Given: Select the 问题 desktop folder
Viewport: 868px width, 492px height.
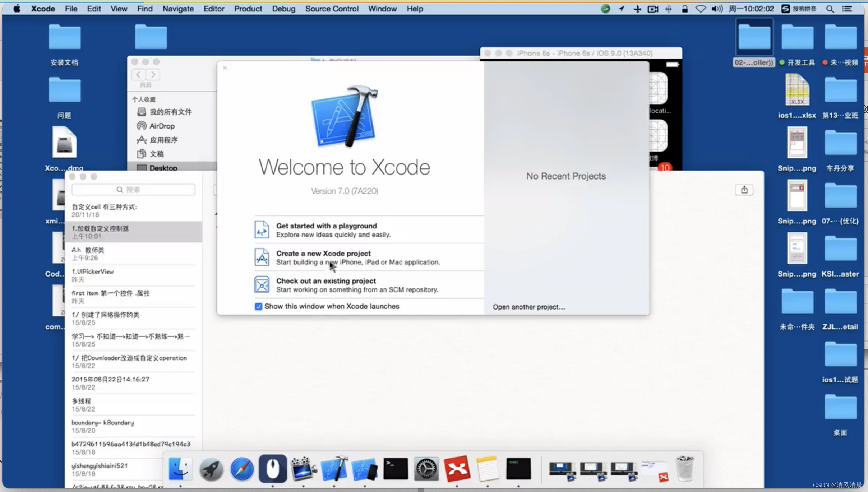Looking at the screenshot, I should (65, 97).
